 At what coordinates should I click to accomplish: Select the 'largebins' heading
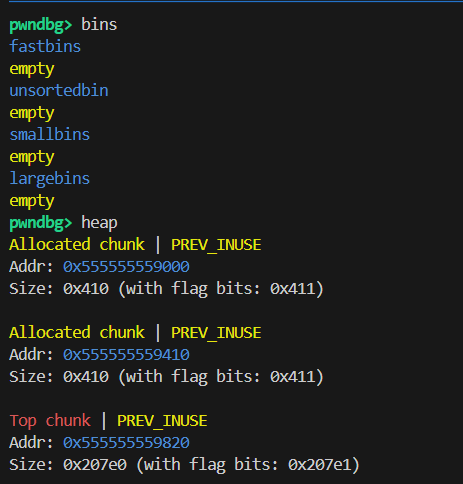50,179
